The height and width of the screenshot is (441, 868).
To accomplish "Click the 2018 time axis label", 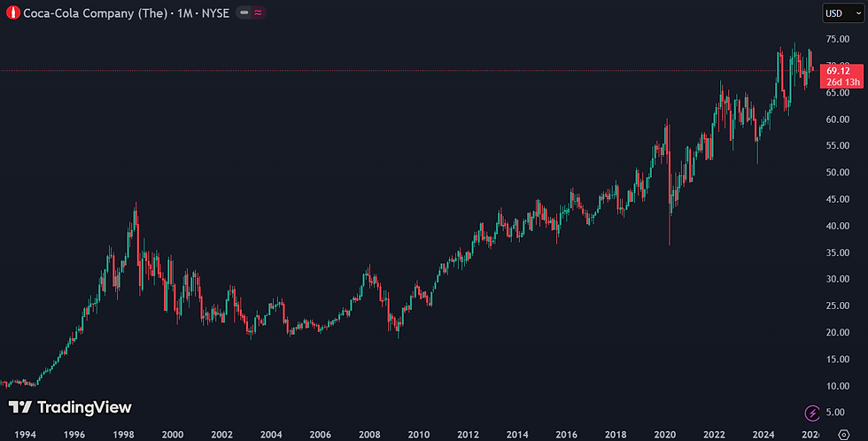I will pos(616,435).
